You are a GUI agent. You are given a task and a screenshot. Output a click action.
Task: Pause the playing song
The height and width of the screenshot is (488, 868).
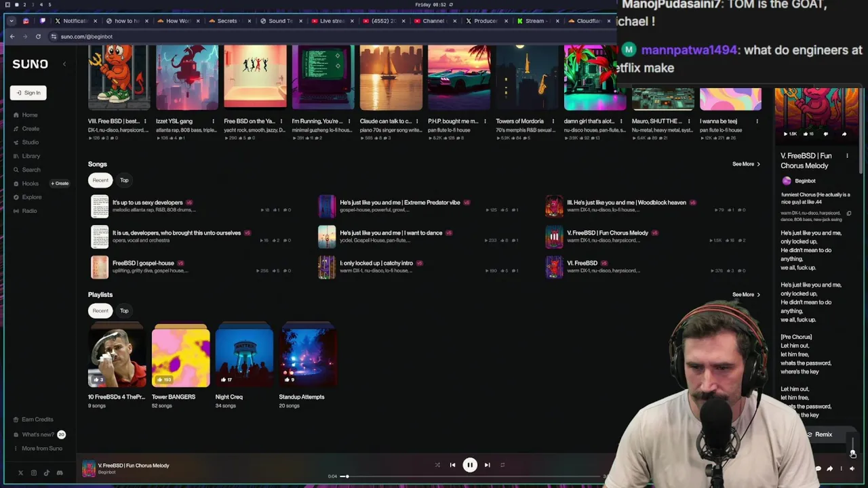469,465
